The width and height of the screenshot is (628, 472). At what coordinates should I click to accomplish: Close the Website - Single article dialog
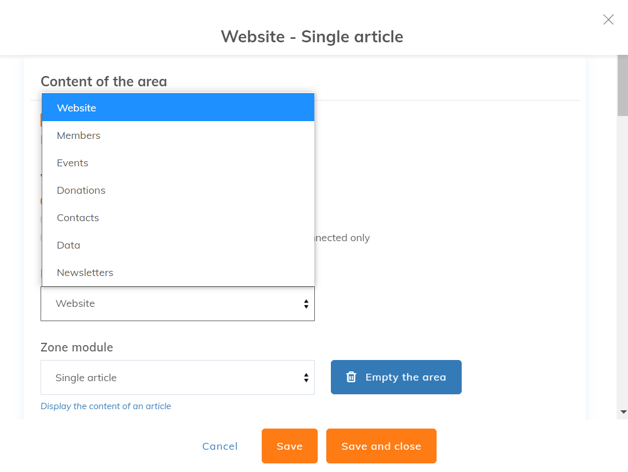point(608,19)
